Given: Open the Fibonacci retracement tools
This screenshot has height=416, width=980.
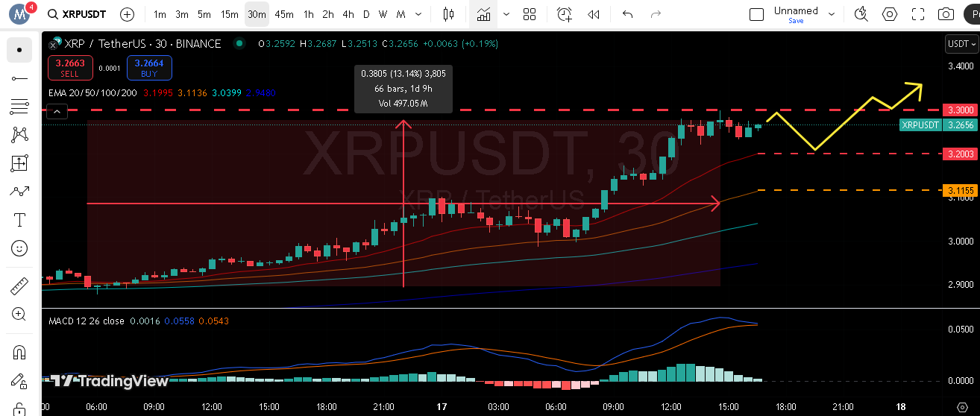Looking at the screenshot, I should 19,107.
